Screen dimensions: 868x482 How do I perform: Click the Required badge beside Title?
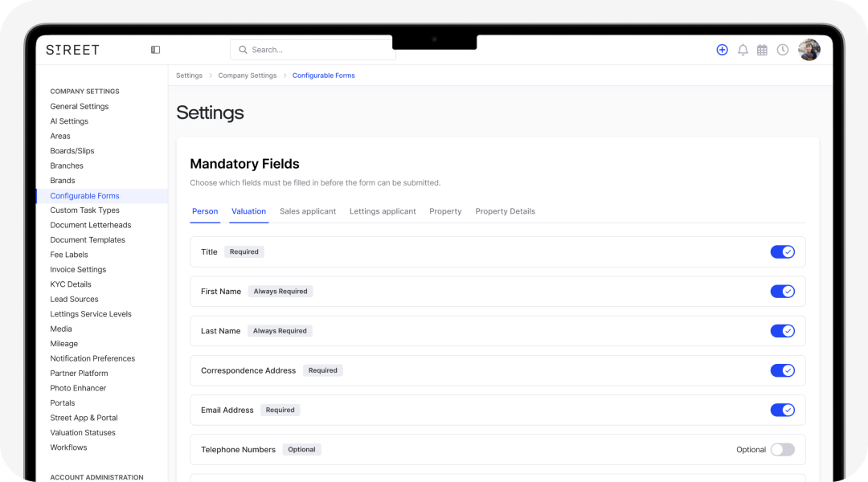pos(244,251)
